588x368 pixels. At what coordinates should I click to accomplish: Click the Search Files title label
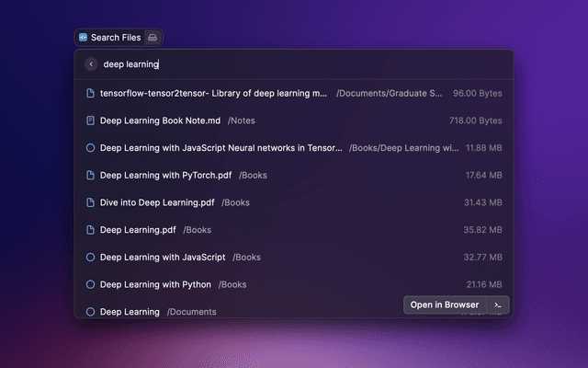pos(116,38)
